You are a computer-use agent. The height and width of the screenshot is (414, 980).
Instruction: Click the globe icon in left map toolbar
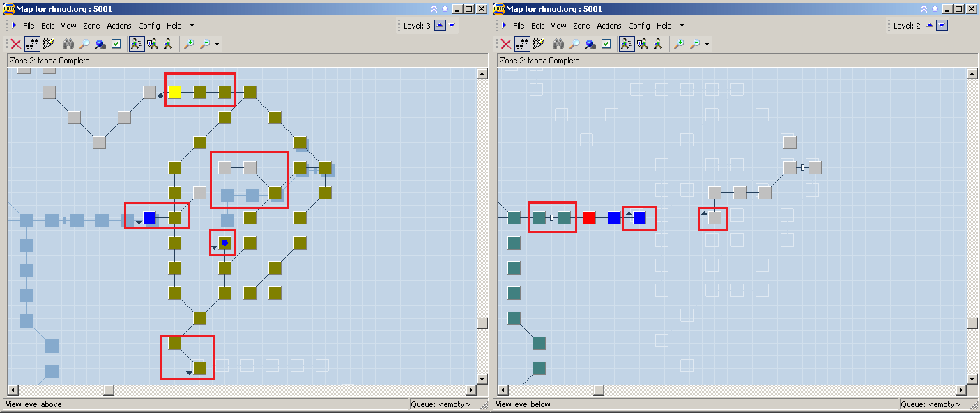click(100, 44)
